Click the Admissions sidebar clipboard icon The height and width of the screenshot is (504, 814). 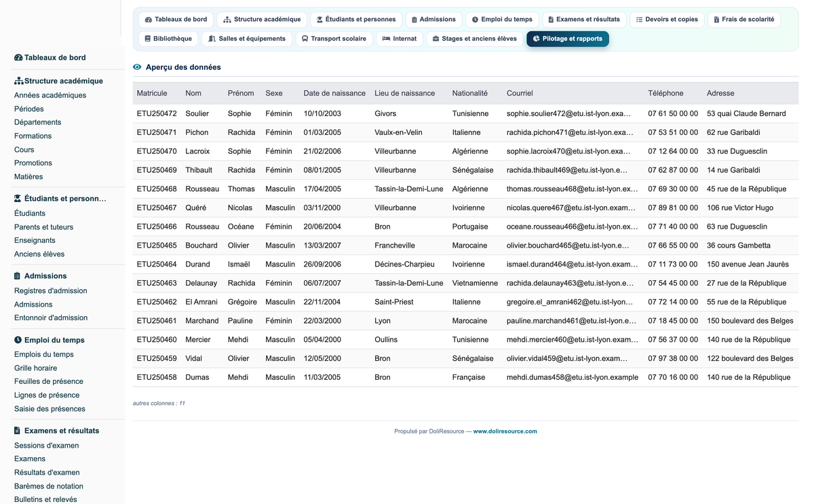(x=17, y=276)
